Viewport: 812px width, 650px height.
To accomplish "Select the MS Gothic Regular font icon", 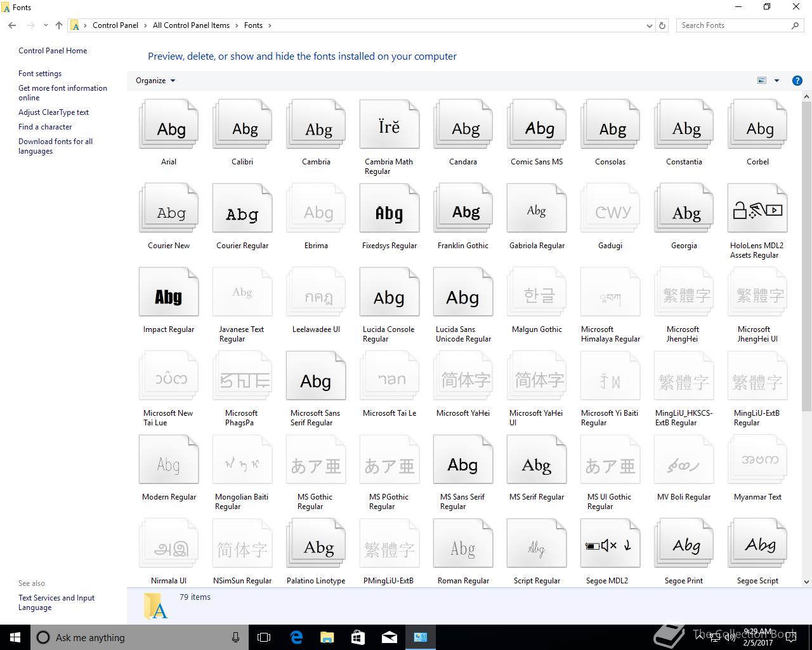I will coord(316,460).
